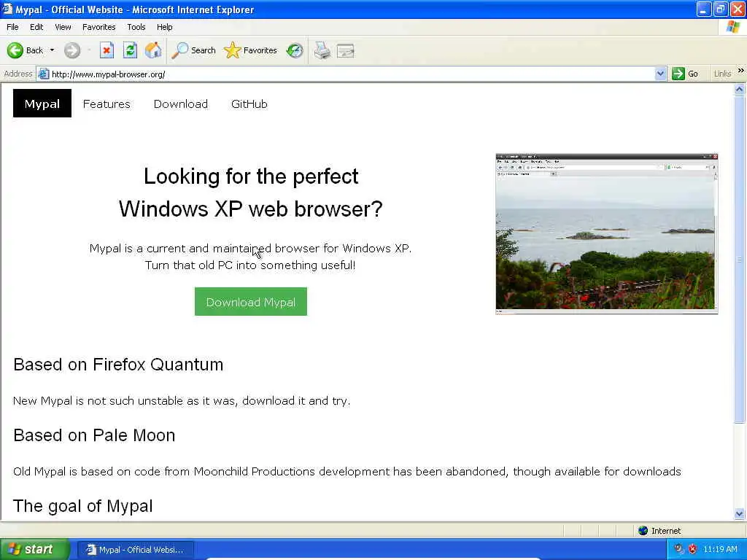Click the green Back arrow icon
Screen dimensions: 747x560
15,50
